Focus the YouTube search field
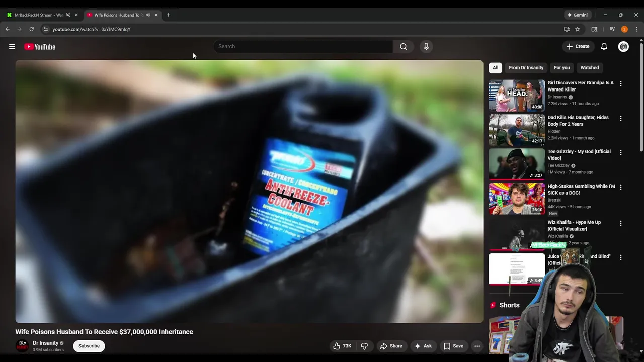This screenshot has width=644, height=362. coord(303,46)
